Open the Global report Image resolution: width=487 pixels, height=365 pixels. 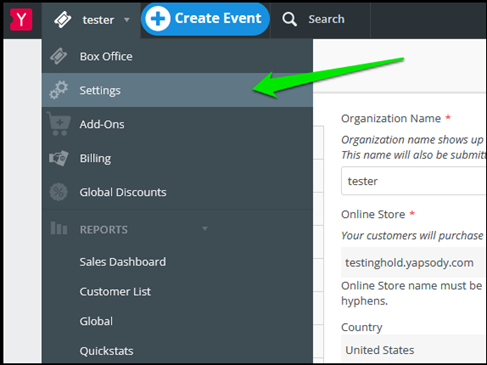pos(96,321)
